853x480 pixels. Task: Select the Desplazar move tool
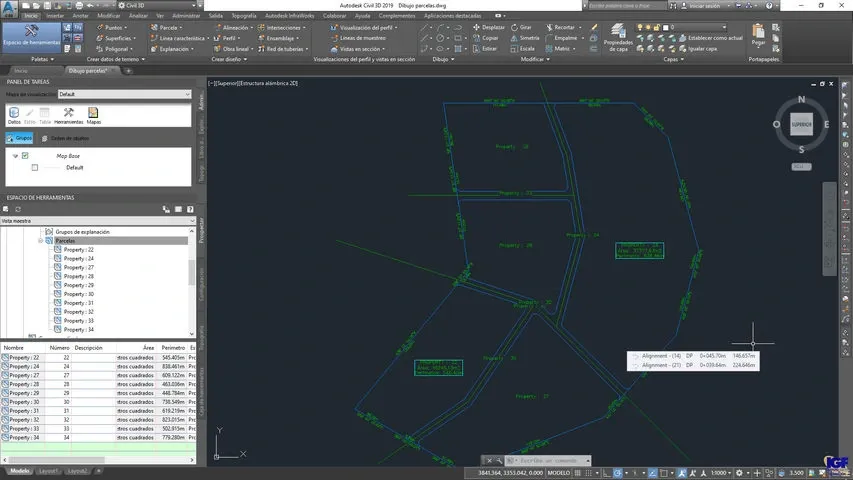[x=489, y=27]
